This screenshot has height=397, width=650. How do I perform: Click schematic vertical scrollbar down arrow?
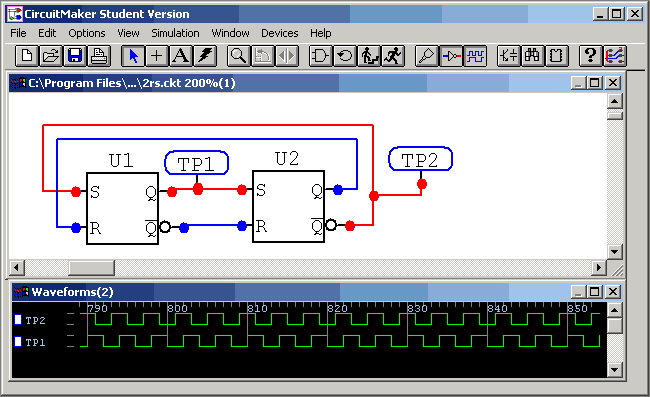point(614,252)
